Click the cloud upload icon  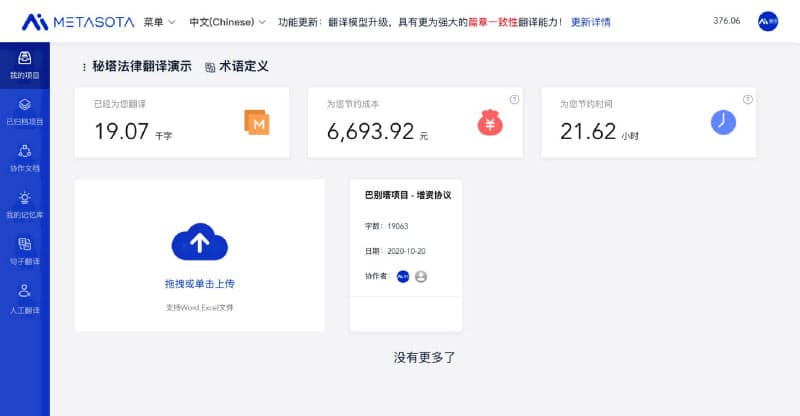(199, 242)
